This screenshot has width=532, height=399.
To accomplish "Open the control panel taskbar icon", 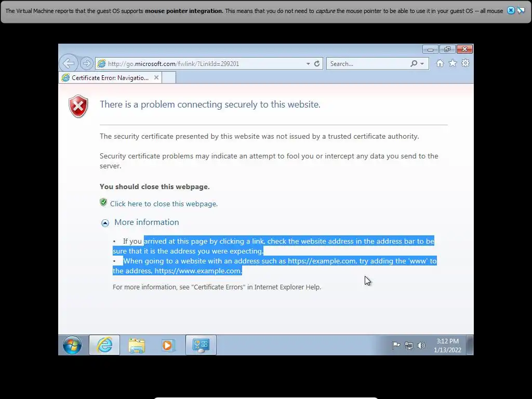I will [x=201, y=345].
